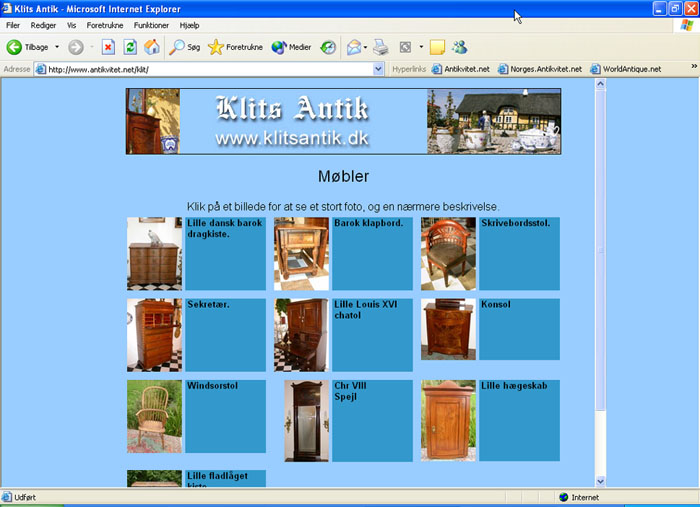The width and height of the screenshot is (700, 507).
Task: Open the Søg search panel
Action: (x=185, y=47)
